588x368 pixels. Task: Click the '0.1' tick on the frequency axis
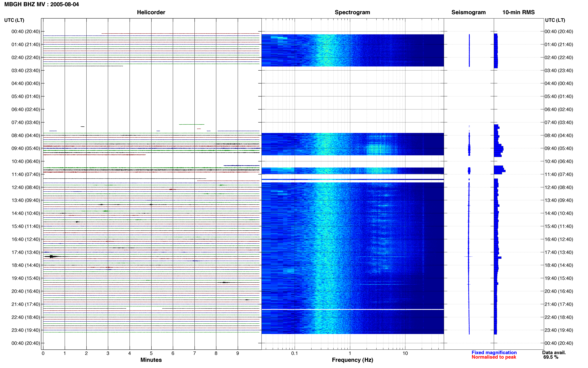click(295, 353)
